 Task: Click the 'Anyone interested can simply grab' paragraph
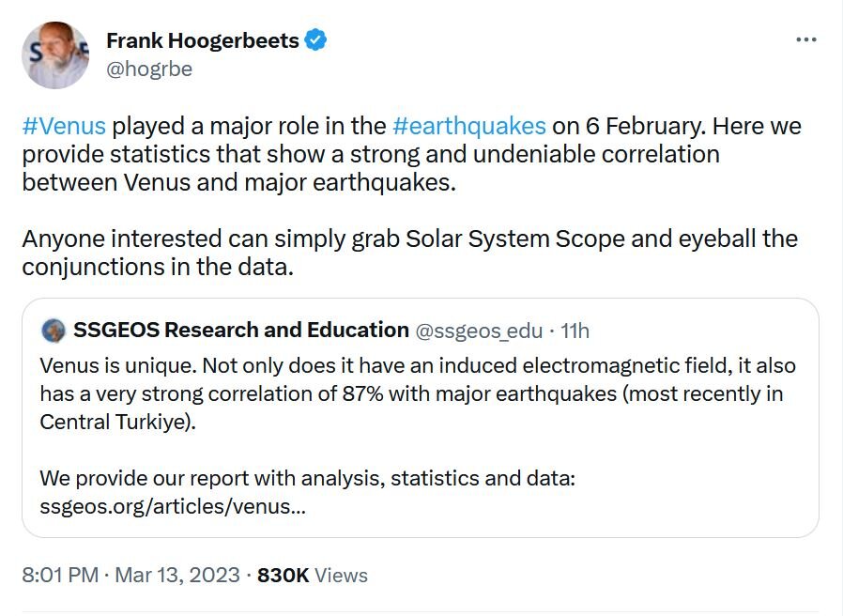(409, 253)
